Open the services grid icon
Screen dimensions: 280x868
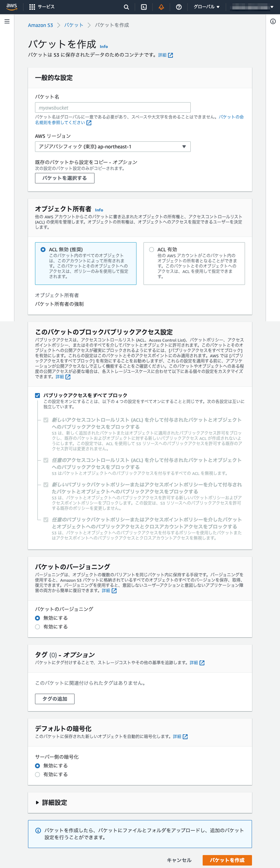32,7
